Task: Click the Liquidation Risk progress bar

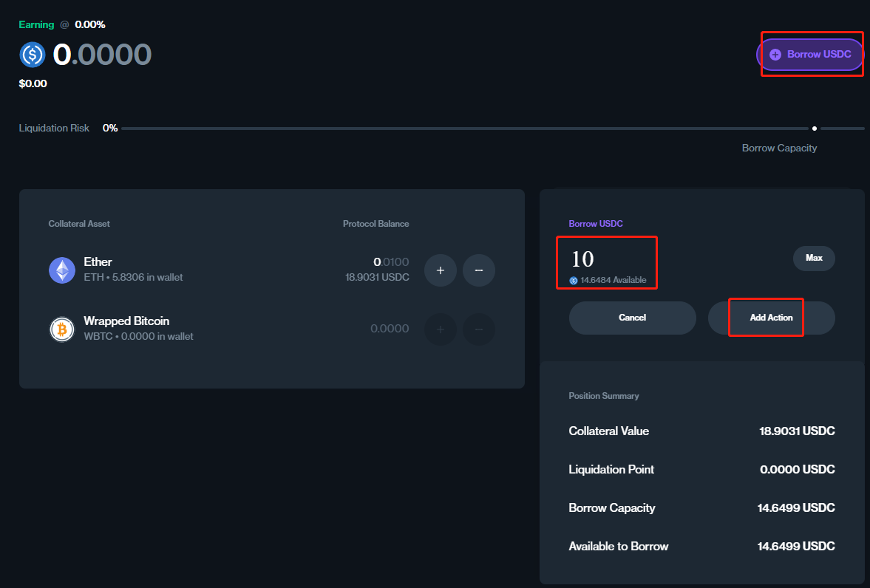Action: pyautogui.click(x=466, y=129)
